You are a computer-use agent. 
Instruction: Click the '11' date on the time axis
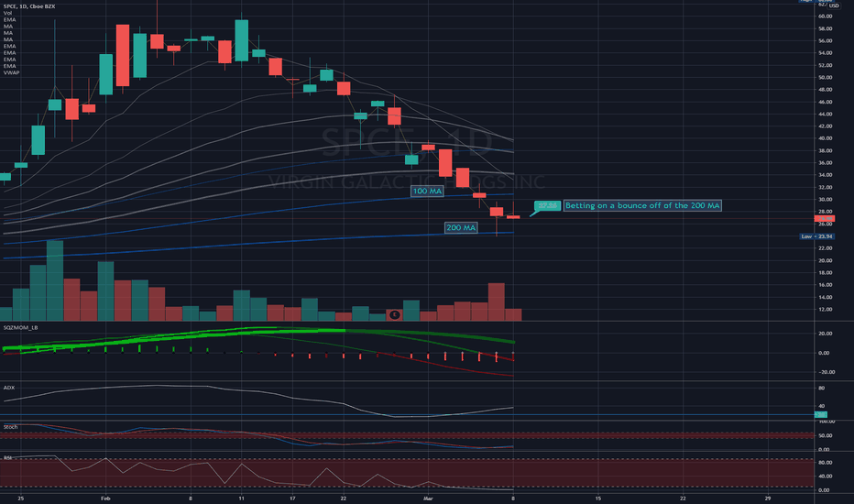[x=241, y=498]
